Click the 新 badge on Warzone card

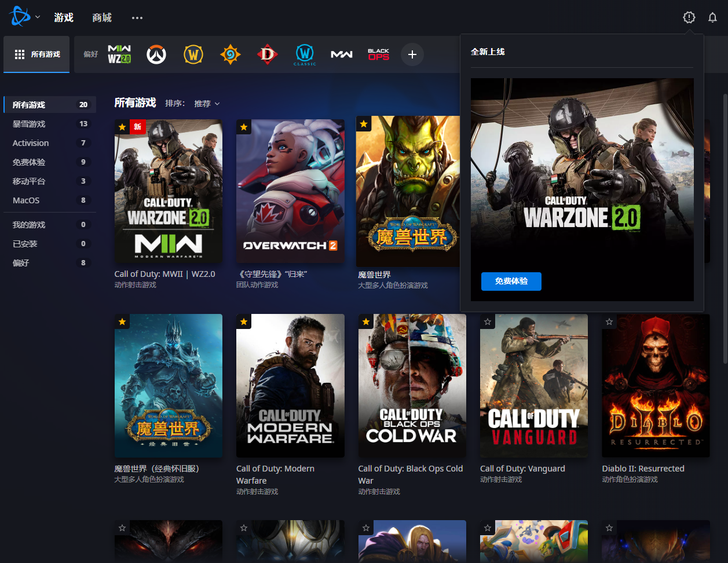pos(138,127)
